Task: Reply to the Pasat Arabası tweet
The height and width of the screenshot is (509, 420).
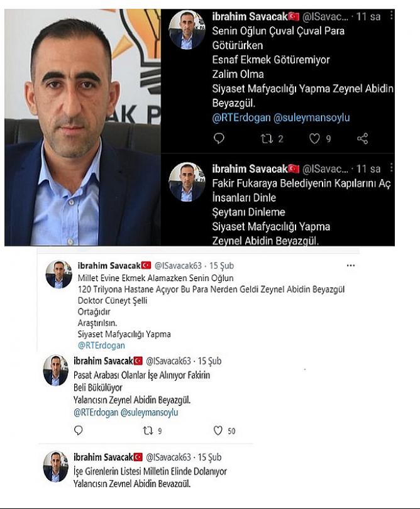Action: click(x=79, y=430)
